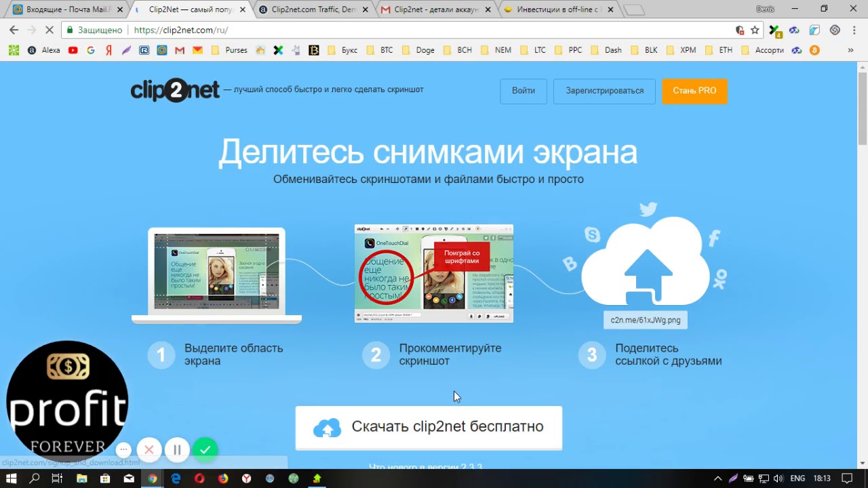The width and height of the screenshot is (868, 488).
Task: Show hidden tray icons chevron
Action: tap(718, 479)
